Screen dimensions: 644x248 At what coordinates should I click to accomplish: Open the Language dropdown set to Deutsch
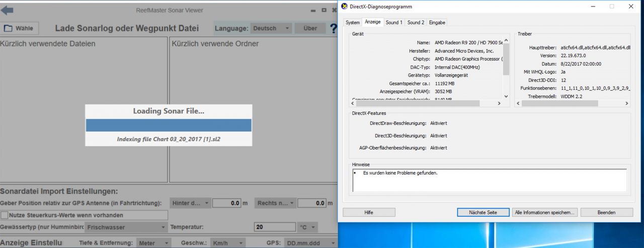271,29
